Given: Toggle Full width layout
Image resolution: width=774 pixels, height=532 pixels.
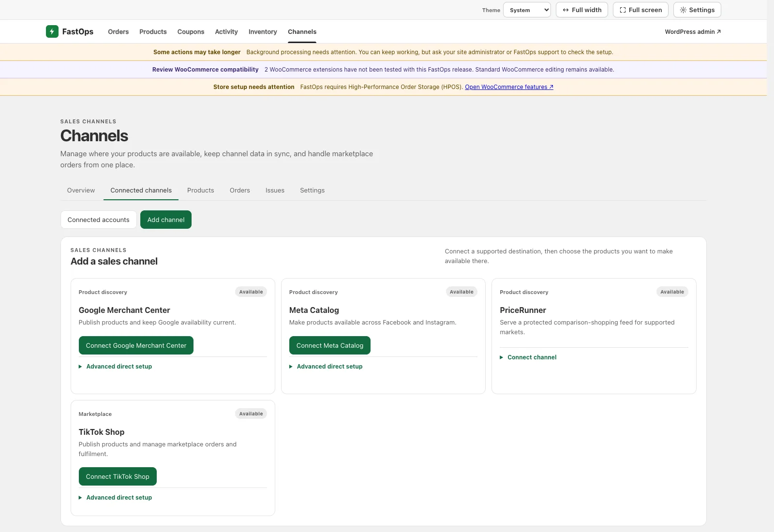Looking at the screenshot, I should coord(582,10).
